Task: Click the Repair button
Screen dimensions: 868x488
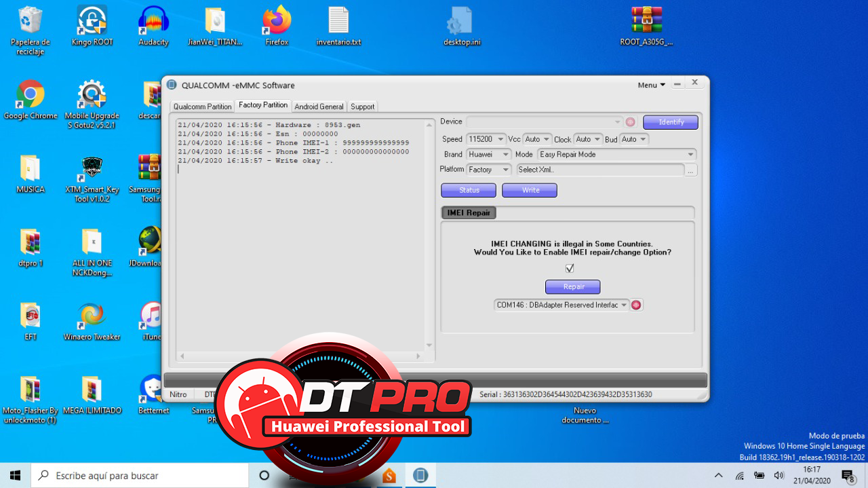Action: click(x=573, y=286)
